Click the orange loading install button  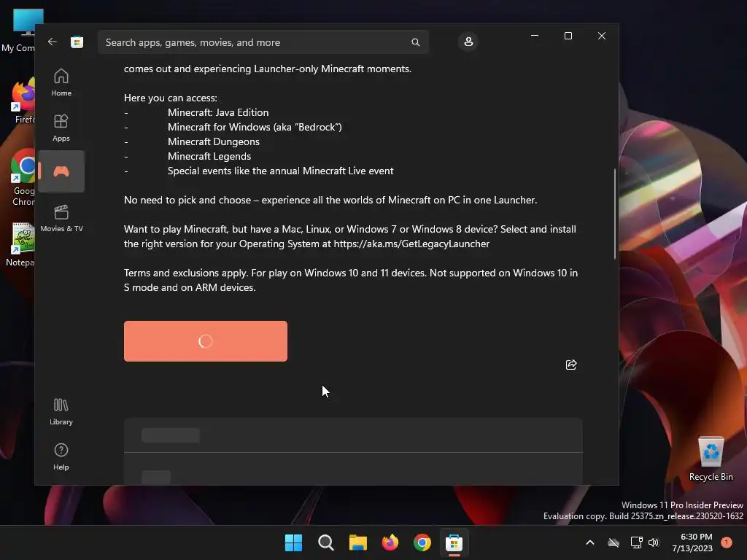205,341
